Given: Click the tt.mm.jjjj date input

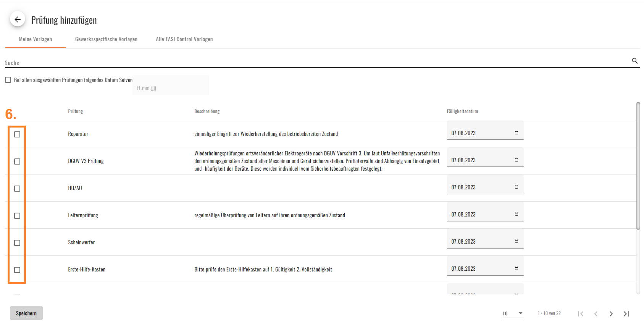Looking at the screenshot, I should click(x=171, y=85).
